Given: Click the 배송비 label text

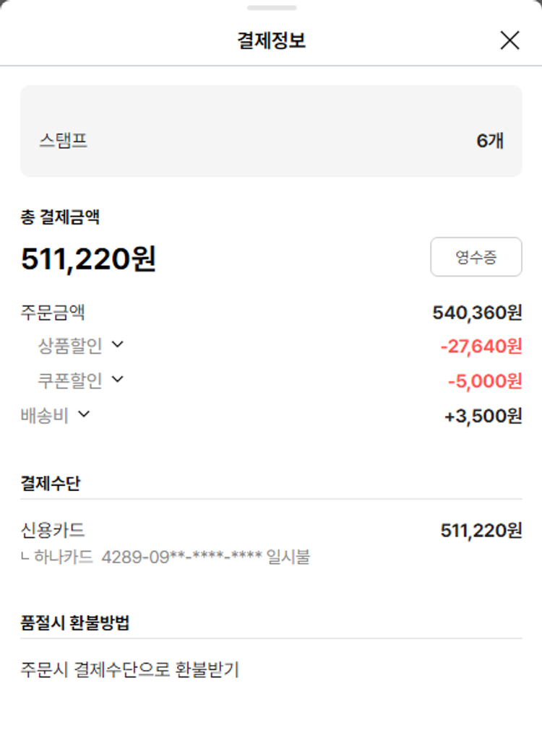Looking at the screenshot, I should coord(44,415).
